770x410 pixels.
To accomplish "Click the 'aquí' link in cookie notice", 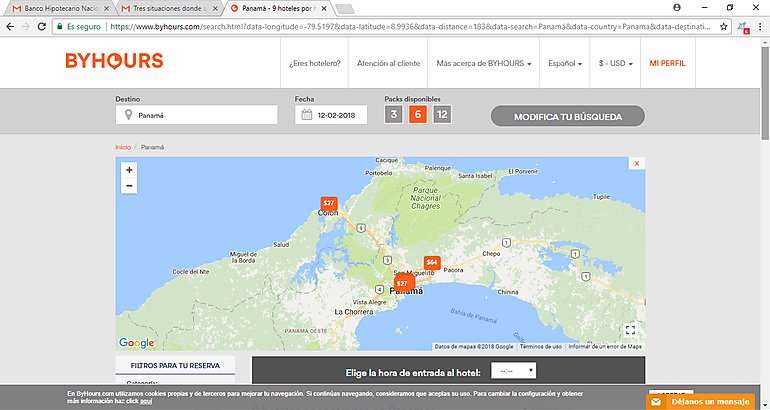I will tap(146, 401).
